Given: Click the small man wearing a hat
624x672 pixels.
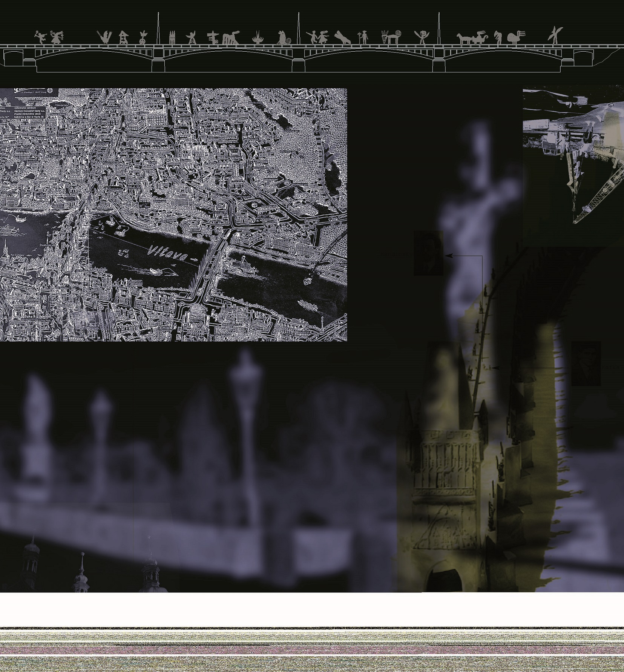Looking at the screenshot, I should [x=363, y=37].
